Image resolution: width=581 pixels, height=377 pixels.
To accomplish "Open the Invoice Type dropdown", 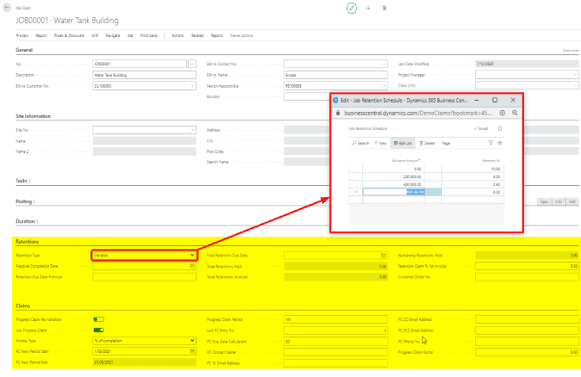I will 144,341.
